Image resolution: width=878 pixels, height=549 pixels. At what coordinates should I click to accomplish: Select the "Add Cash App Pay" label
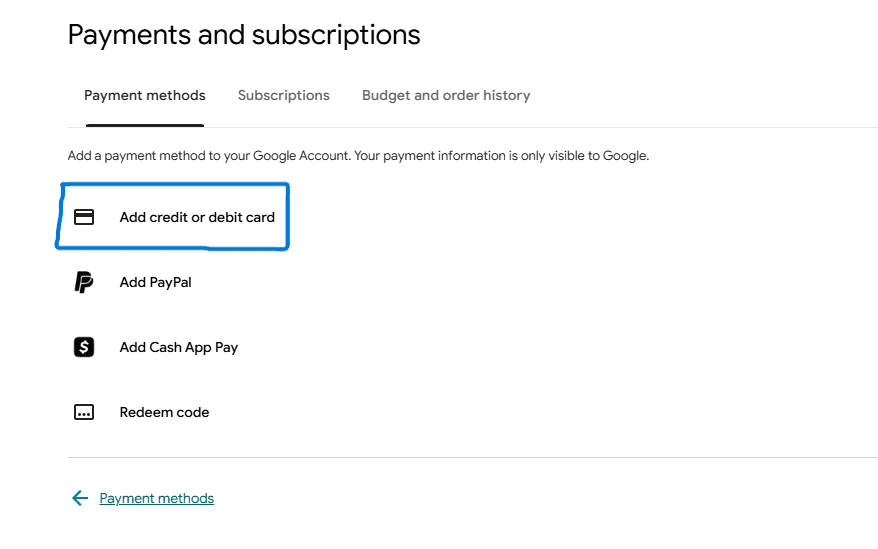tap(179, 347)
